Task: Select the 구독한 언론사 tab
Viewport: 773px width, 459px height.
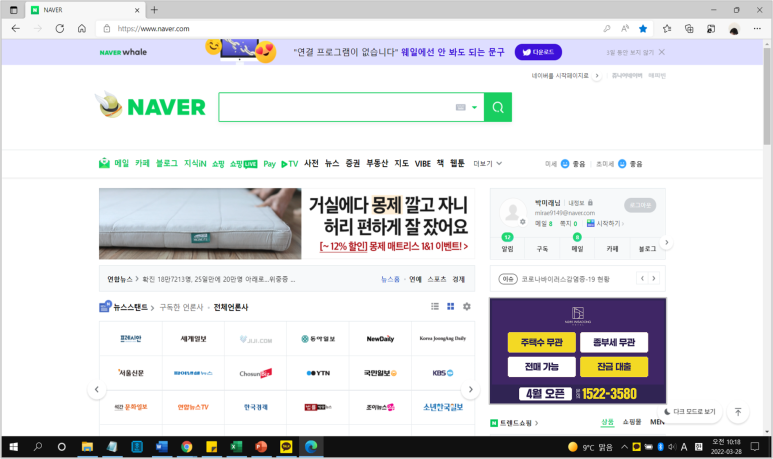Action: point(181,307)
